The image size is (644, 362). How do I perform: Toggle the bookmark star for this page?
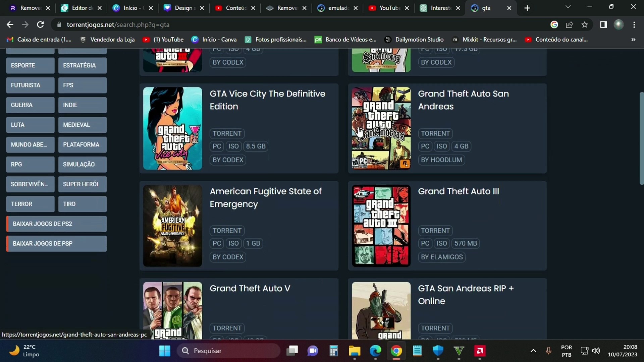tap(585, 24)
